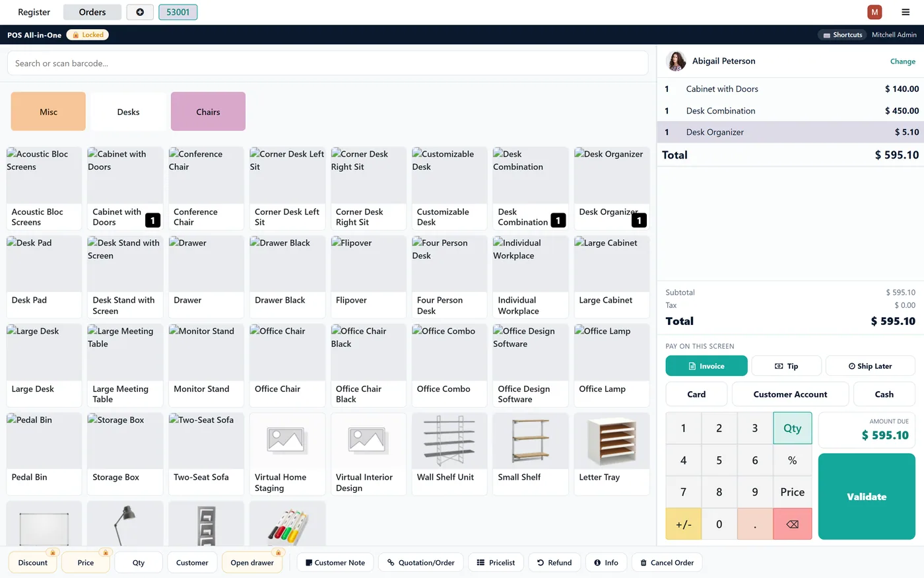The image size is (924, 578).
Task: Toggle the Invoice option
Action: (706, 366)
